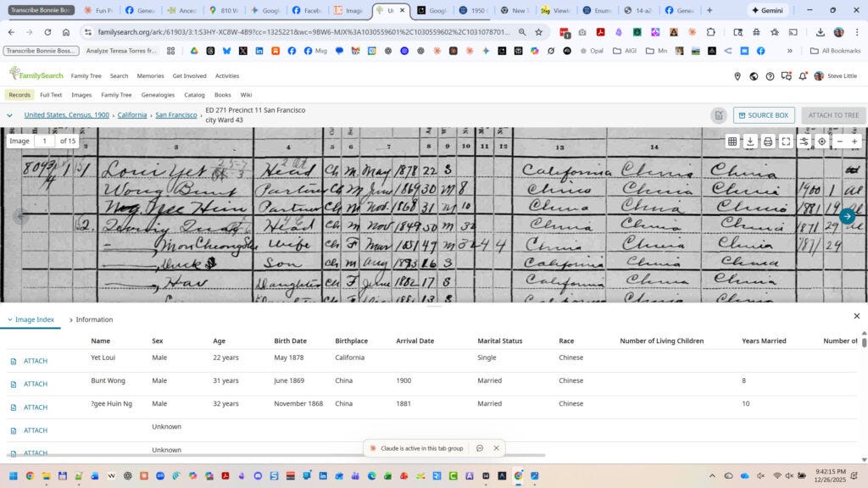868x488 pixels.
Task: Enter fullscreen image viewer mode
Action: click(x=786, y=141)
